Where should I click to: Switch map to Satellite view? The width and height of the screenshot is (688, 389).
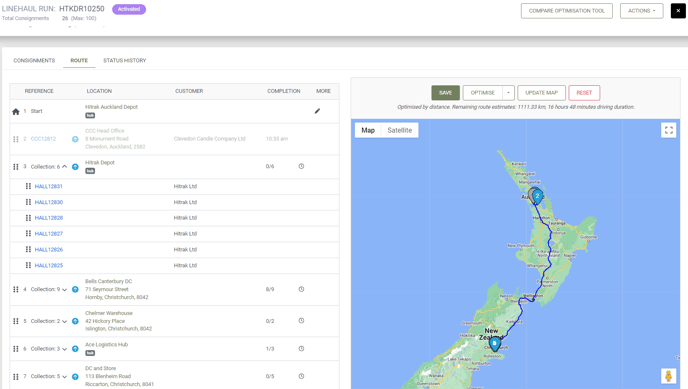pyautogui.click(x=400, y=130)
